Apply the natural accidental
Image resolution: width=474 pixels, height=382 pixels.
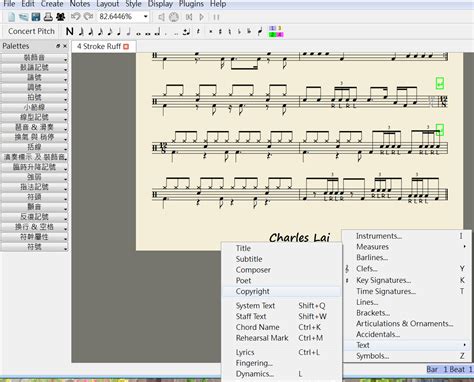tap(230, 31)
